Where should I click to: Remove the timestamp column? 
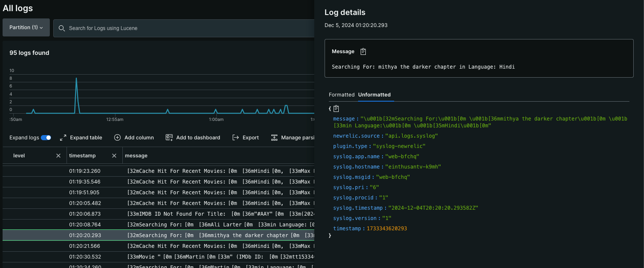pos(114,156)
